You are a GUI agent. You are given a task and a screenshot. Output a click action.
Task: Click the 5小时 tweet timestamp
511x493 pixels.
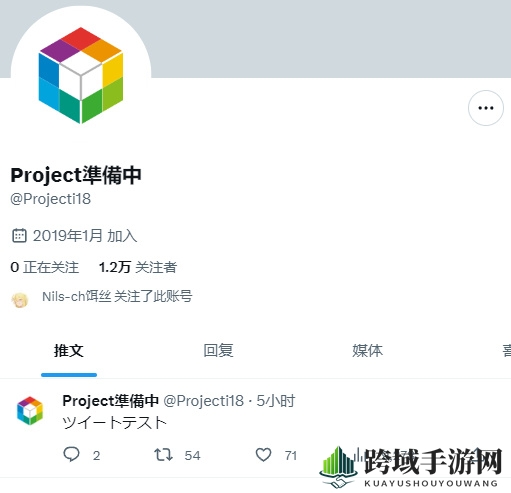pos(276,401)
